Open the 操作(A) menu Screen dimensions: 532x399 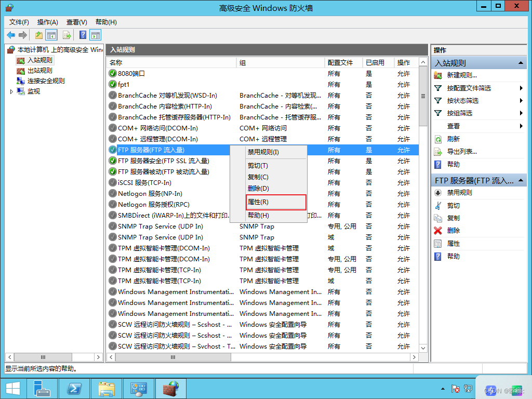click(47, 22)
